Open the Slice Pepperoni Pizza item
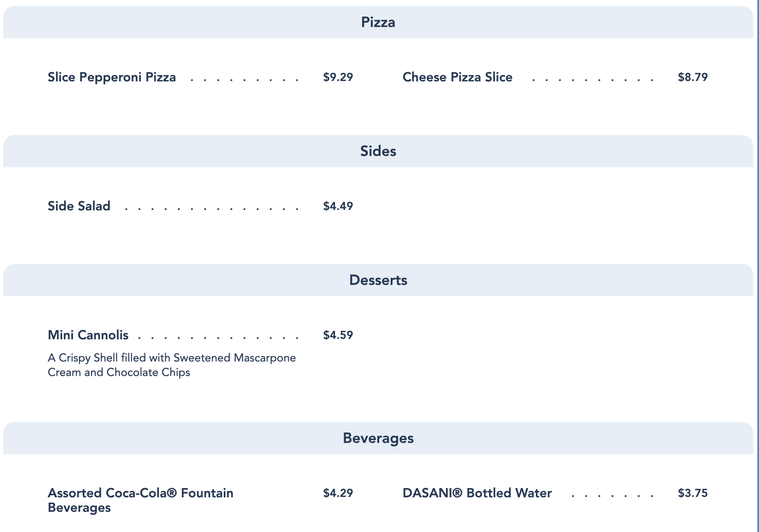Image resolution: width=759 pixels, height=532 pixels. tap(112, 77)
